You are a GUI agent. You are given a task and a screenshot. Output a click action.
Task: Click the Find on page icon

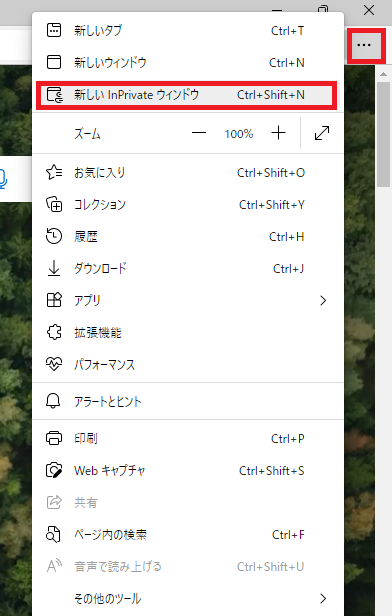pyautogui.click(x=53, y=534)
